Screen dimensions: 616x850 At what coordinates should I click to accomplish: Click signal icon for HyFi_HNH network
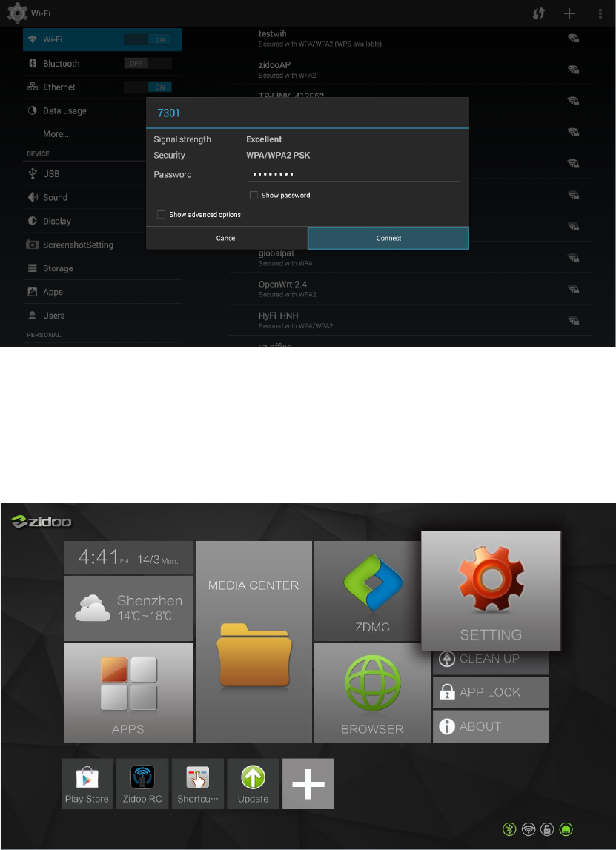tap(573, 320)
